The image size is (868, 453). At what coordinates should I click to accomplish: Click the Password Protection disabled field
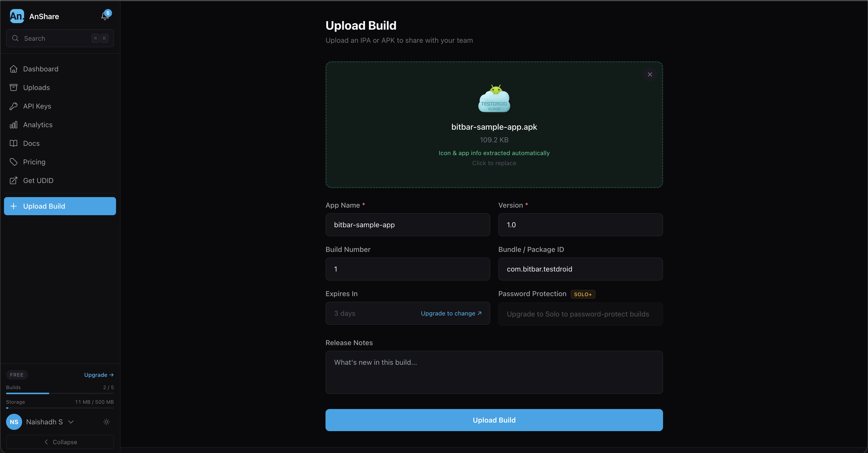pos(580,314)
